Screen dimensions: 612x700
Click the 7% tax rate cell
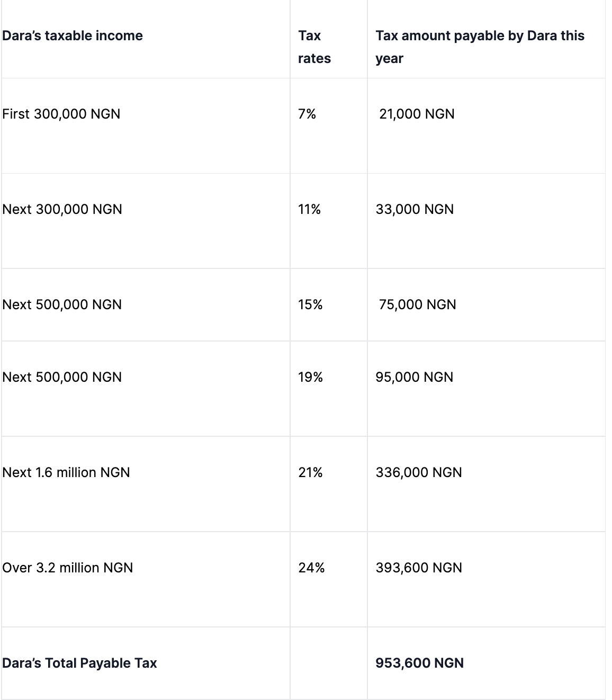tap(307, 114)
